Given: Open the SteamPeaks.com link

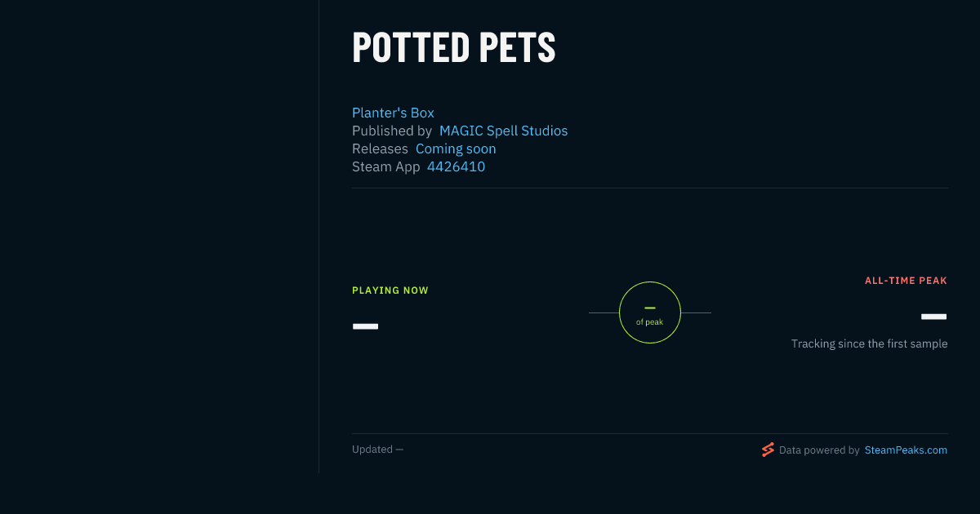Looking at the screenshot, I should pyautogui.click(x=906, y=450).
